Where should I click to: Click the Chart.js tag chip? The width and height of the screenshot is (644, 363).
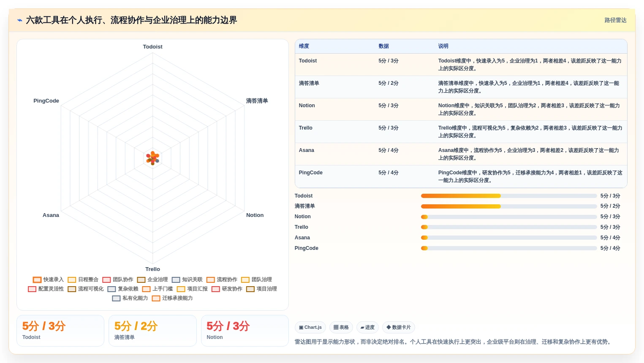tap(310, 328)
